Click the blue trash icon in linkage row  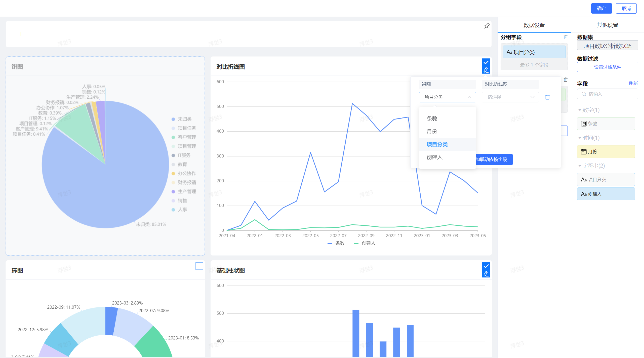[x=547, y=97]
